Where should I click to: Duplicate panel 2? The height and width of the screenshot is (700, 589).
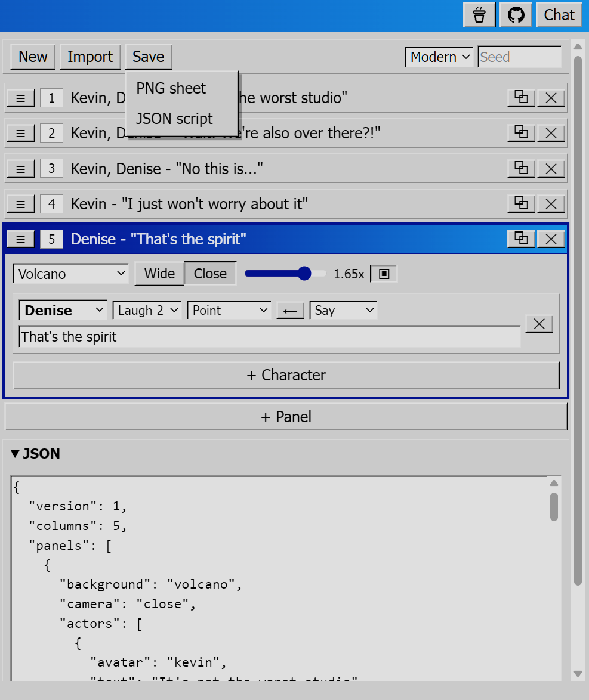(521, 133)
